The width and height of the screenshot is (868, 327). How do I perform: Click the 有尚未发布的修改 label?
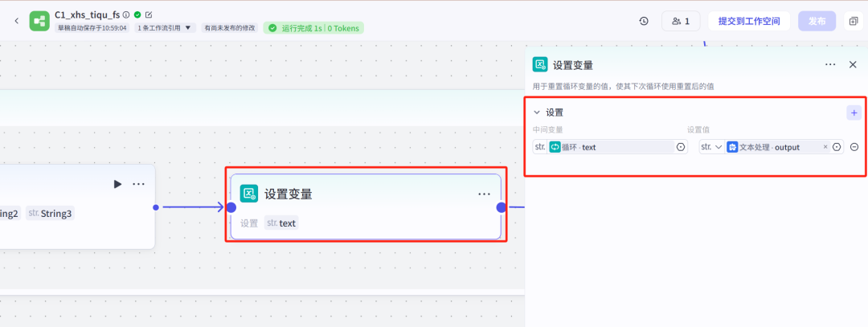pos(229,27)
